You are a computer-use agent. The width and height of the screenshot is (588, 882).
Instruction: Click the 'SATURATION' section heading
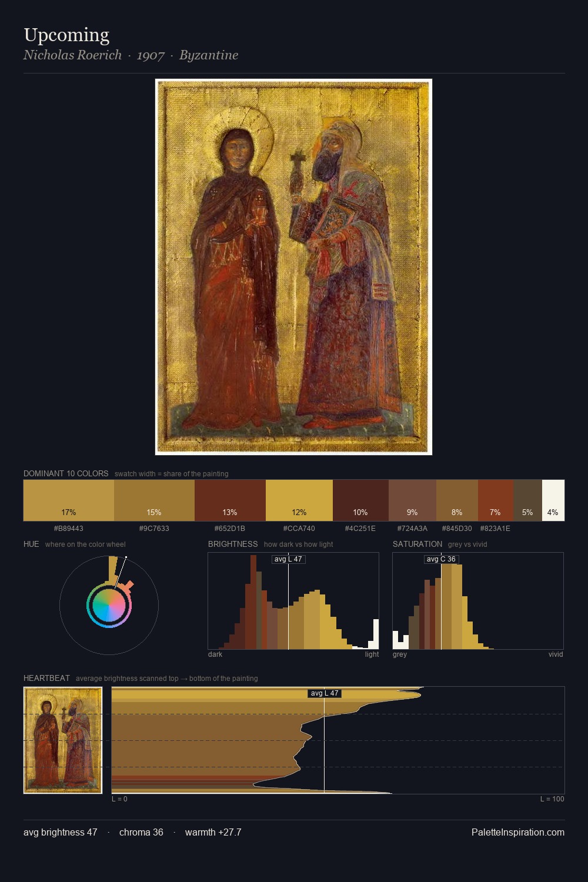tap(417, 544)
